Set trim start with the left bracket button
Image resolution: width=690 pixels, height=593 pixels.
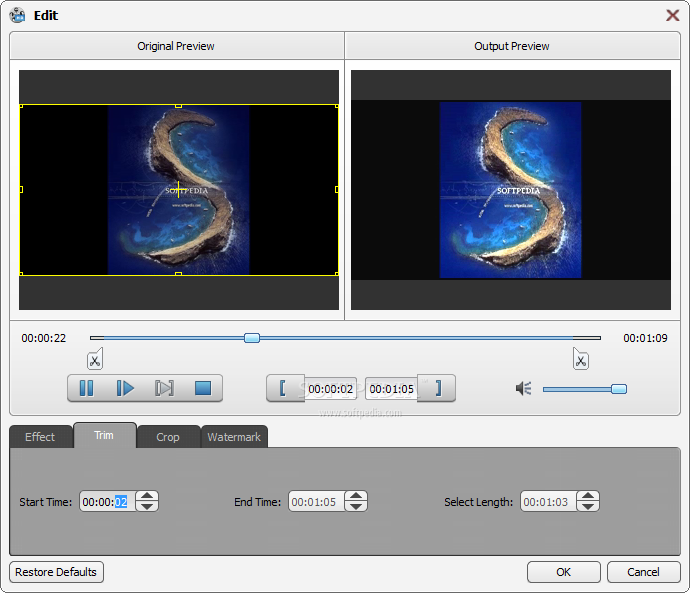(283, 388)
